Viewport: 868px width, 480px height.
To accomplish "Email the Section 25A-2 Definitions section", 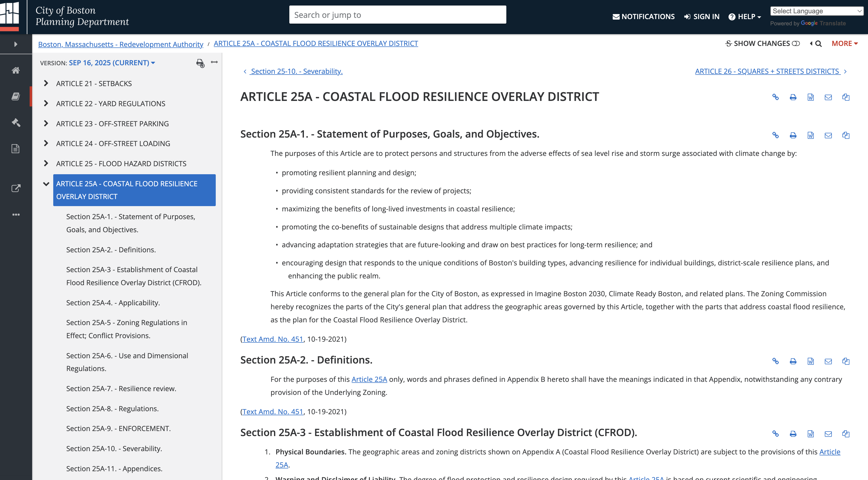I will click(x=828, y=361).
